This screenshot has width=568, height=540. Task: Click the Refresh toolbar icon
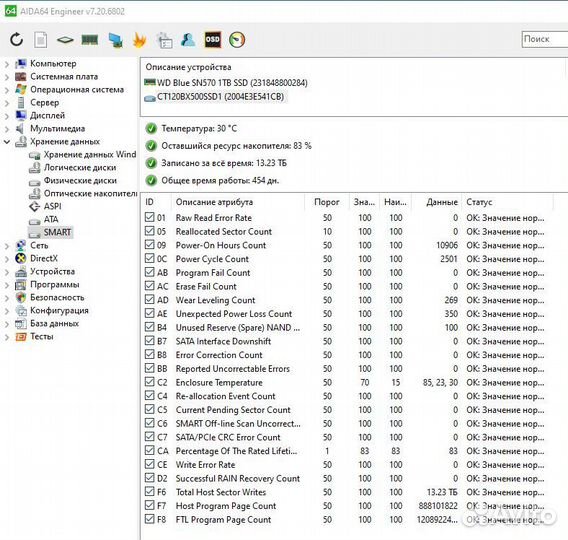point(16,39)
